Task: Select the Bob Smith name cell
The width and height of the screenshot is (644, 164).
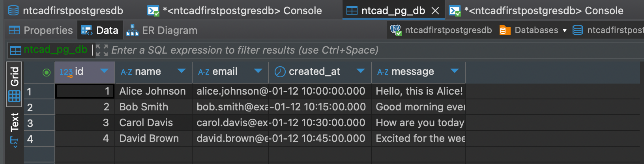Action: tap(154, 107)
